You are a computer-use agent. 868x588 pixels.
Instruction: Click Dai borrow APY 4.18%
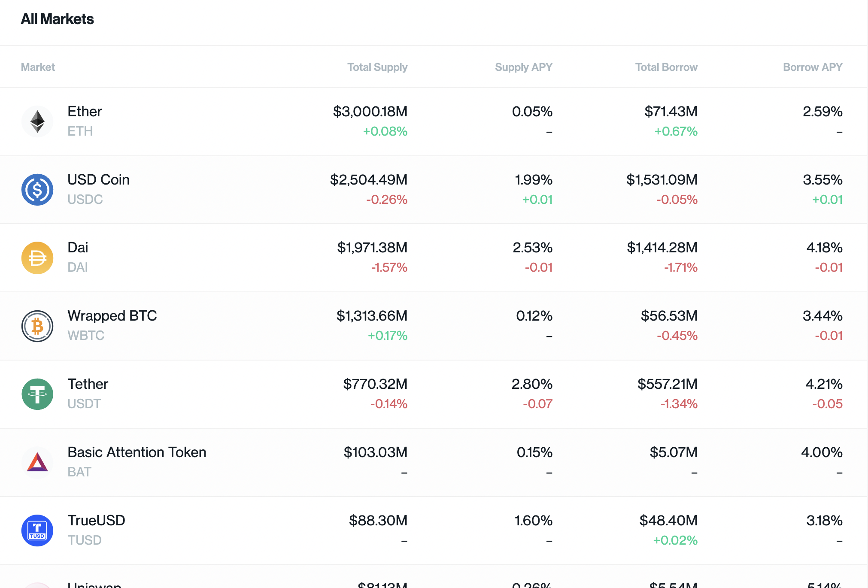(825, 248)
